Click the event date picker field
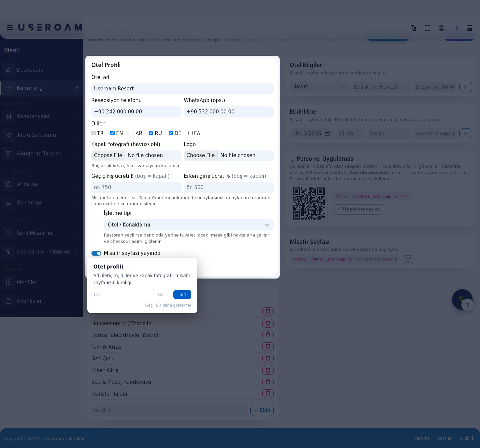The width and height of the screenshot is (480, 448). 311,134
